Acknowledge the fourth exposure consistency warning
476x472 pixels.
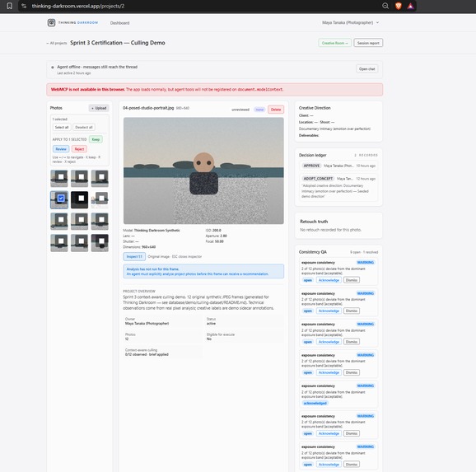point(329,372)
